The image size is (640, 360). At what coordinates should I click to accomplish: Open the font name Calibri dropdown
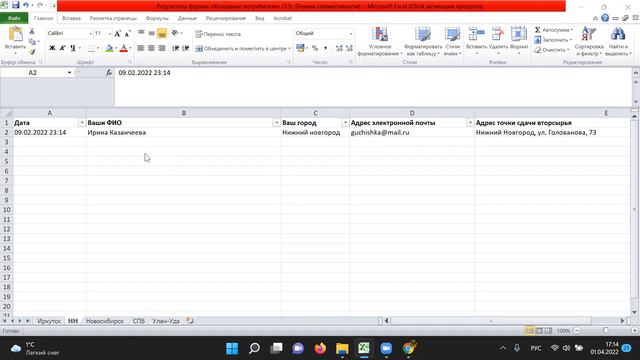tap(90, 33)
